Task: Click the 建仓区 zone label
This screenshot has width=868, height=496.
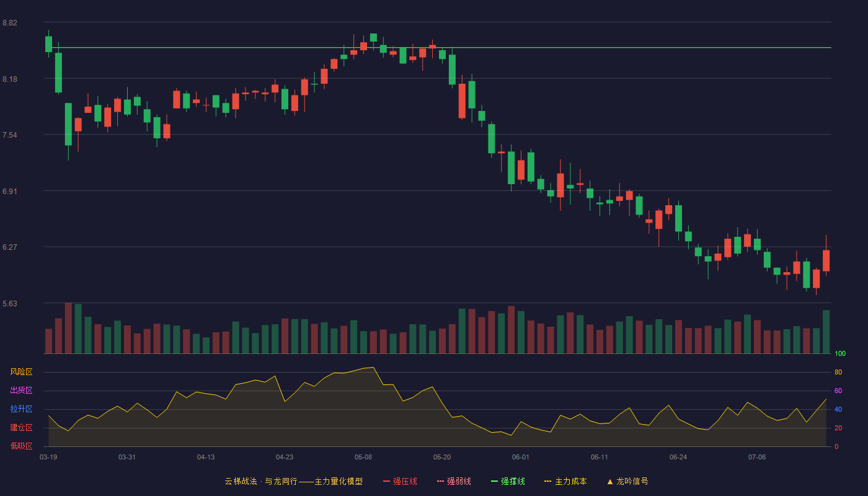Action: [21, 428]
